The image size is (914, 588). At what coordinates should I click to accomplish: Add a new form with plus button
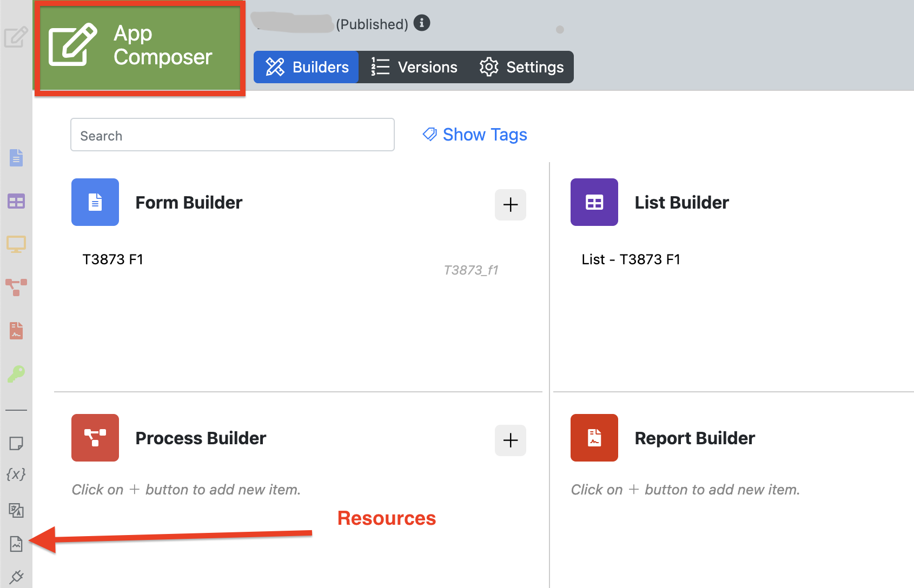click(x=510, y=205)
